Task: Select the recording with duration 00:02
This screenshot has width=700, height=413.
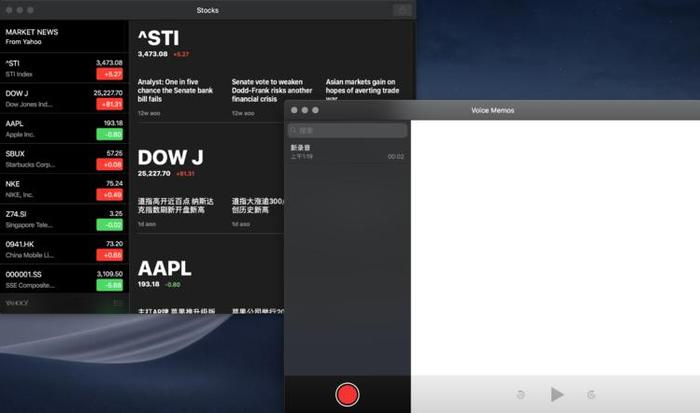Action: 347,152
